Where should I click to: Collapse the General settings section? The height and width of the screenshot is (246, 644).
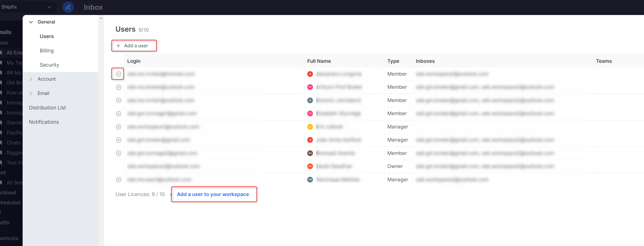[x=31, y=22]
